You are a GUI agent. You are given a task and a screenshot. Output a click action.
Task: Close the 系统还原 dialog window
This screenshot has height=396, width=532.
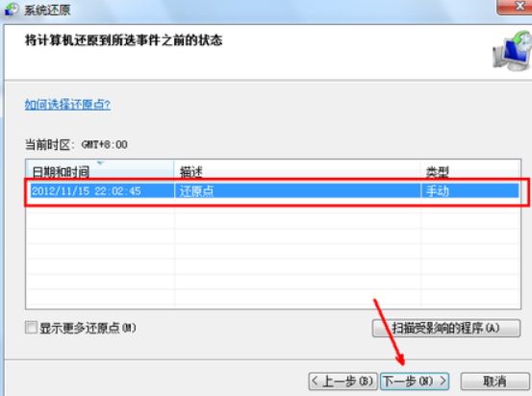click(516, 7)
